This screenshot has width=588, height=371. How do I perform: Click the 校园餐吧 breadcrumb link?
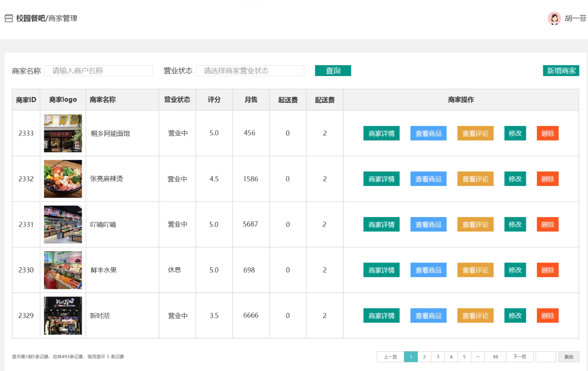[x=31, y=18]
